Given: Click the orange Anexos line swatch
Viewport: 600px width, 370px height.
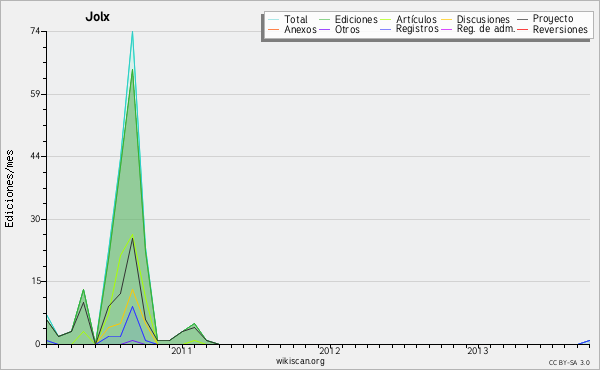Looking at the screenshot, I should point(274,29).
